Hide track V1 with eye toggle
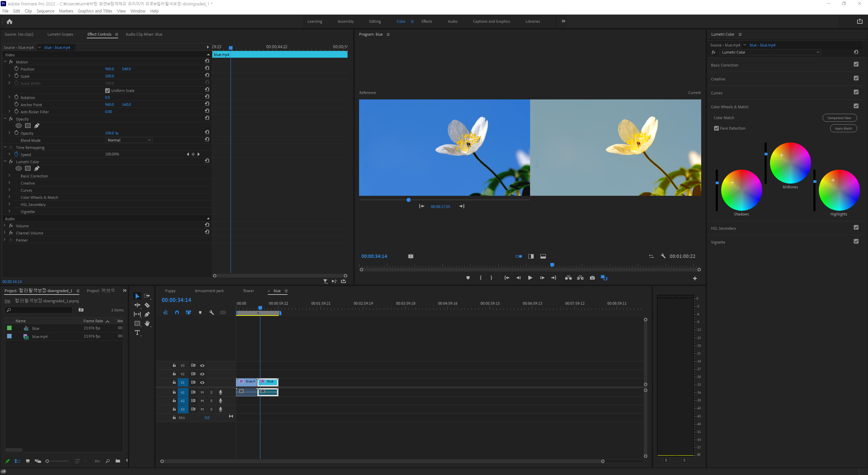This screenshot has width=868, height=475. (x=202, y=382)
